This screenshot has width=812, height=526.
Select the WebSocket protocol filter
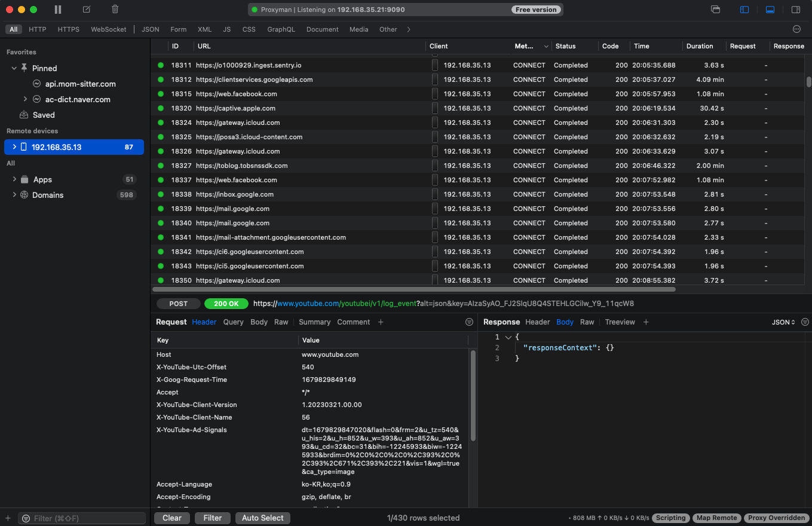pyautogui.click(x=108, y=29)
